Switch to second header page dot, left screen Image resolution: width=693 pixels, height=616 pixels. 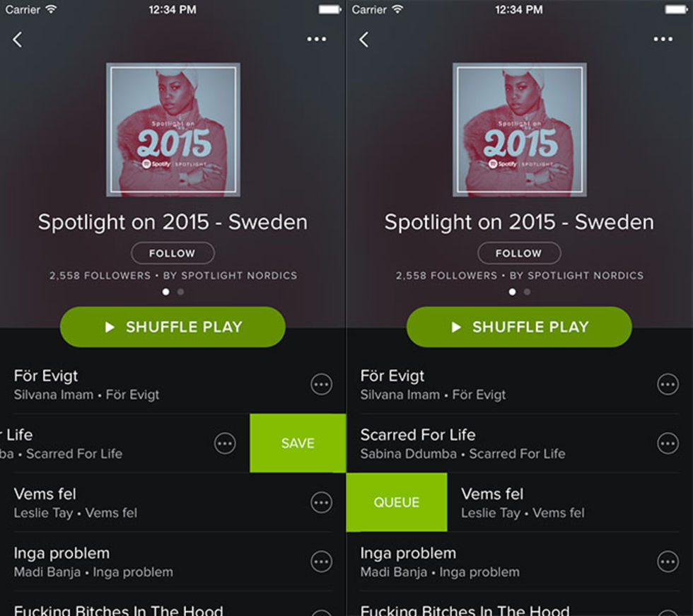point(181,291)
